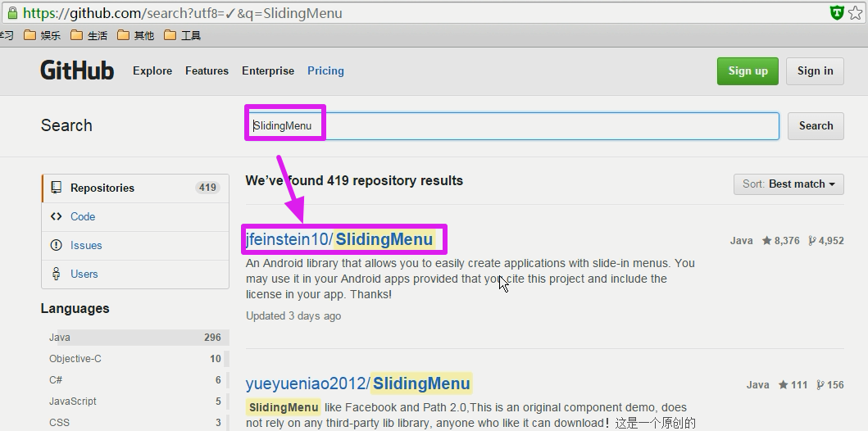
Task: Click the Issues exclamation icon in sidebar
Action: click(56, 245)
